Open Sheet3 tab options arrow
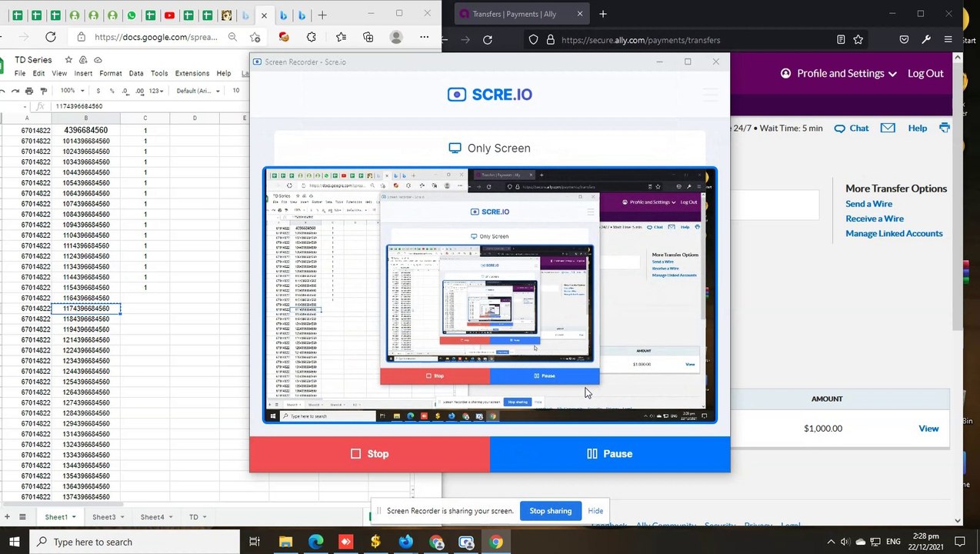The image size is (980, 554). tap(122, 517)
